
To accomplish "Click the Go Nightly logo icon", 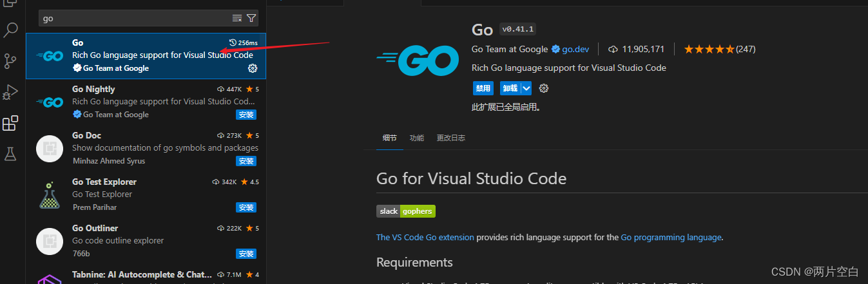I will click(50, 102).
